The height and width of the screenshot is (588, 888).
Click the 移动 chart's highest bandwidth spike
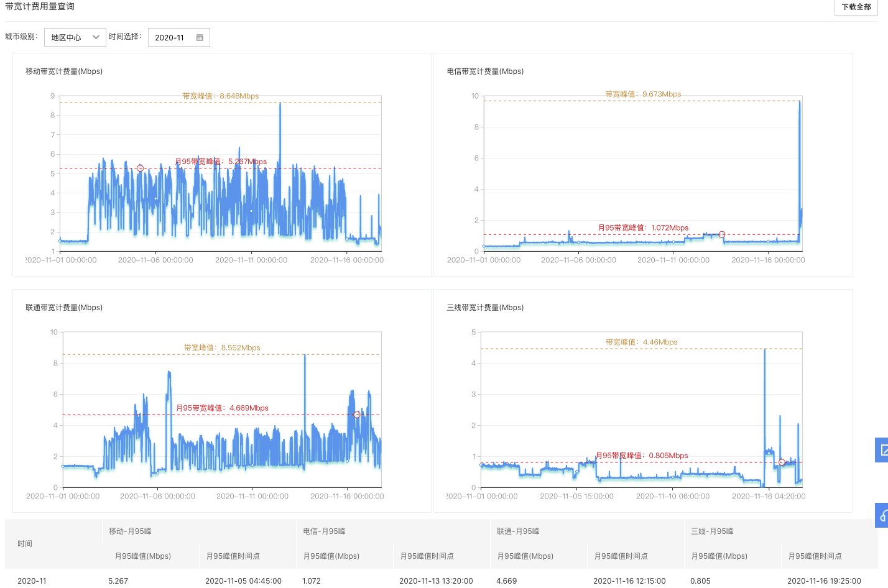tap(280, 104)
